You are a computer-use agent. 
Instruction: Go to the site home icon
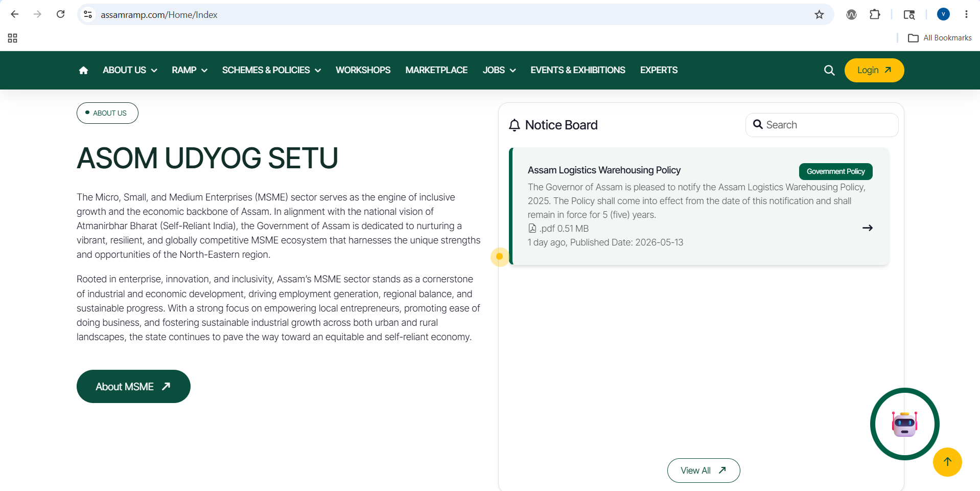pos(83,70)
